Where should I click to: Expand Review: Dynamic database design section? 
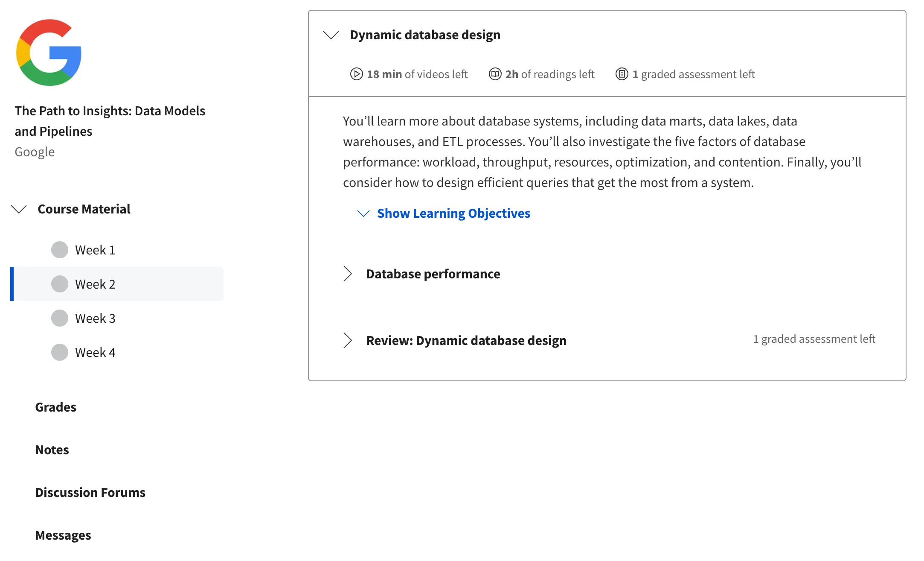pyautogui.click(x=348, y=340)
